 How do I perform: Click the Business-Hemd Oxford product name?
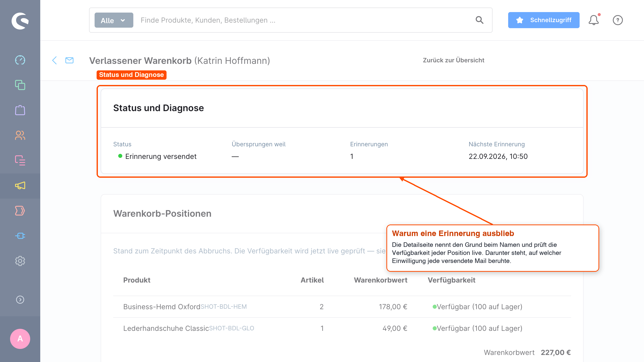(x=162, y=307)
